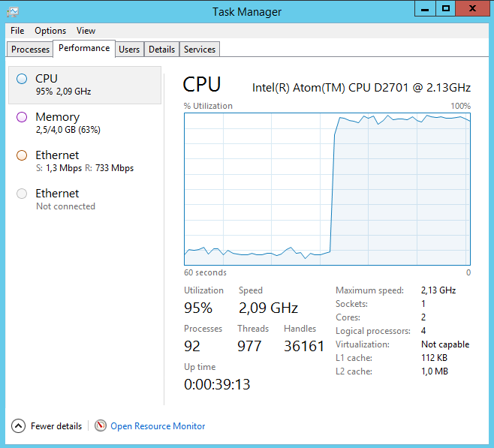The height and width of the screenshot is (448, 494).
Task: Open the Options menu
Action: click(50, 31)
